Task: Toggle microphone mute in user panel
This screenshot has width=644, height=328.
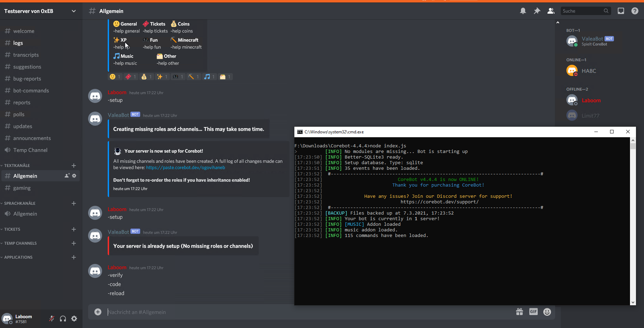Action: tap(52, 319)
